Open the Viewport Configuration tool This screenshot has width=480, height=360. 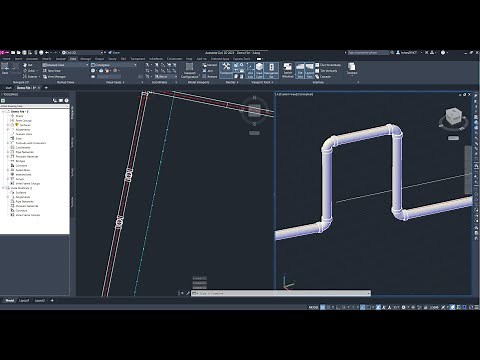point(189,71)
